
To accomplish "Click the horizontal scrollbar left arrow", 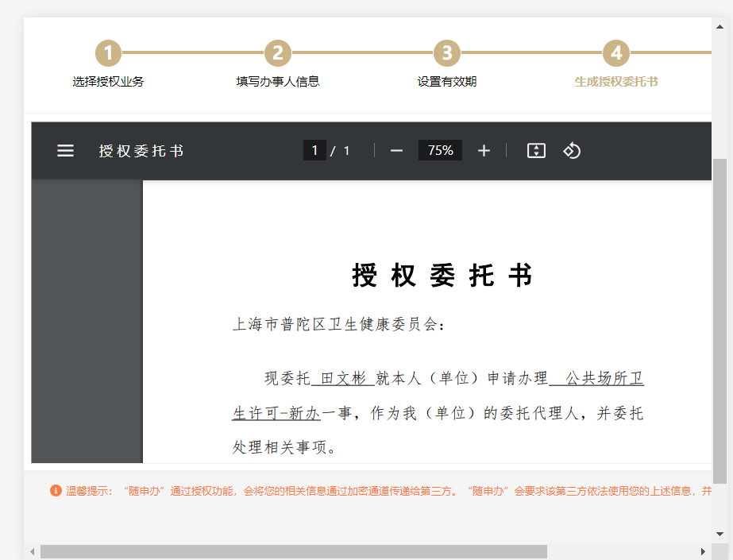I will (33, 551).
